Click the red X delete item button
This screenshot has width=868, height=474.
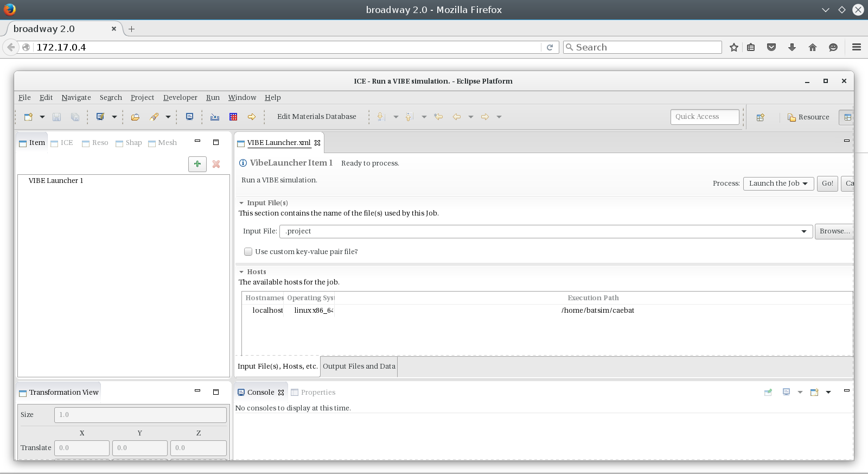[x=216, y=164]
